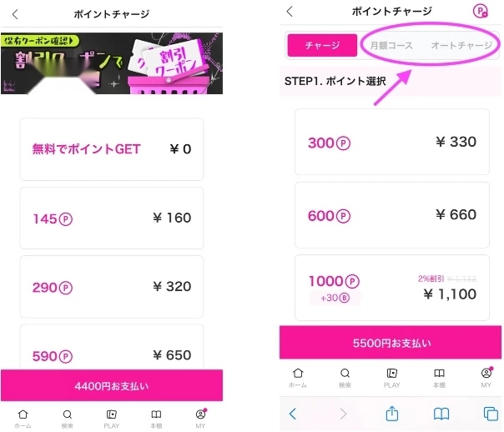This screenshot has width=504, height=432.
Task: Open the point balance icon at top right
Action: [x=480, y=12]
